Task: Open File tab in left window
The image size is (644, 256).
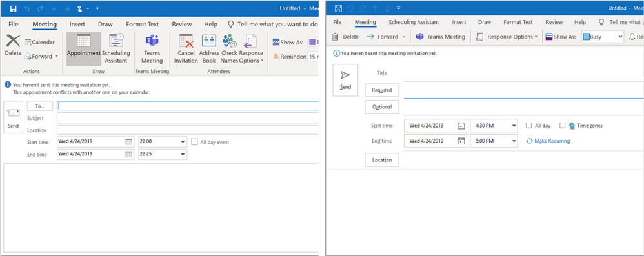Action: click(x=13, y=25)
